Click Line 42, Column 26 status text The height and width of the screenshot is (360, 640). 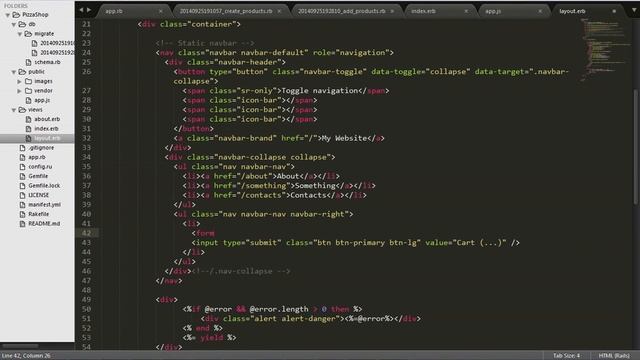(x=26, y=356)
